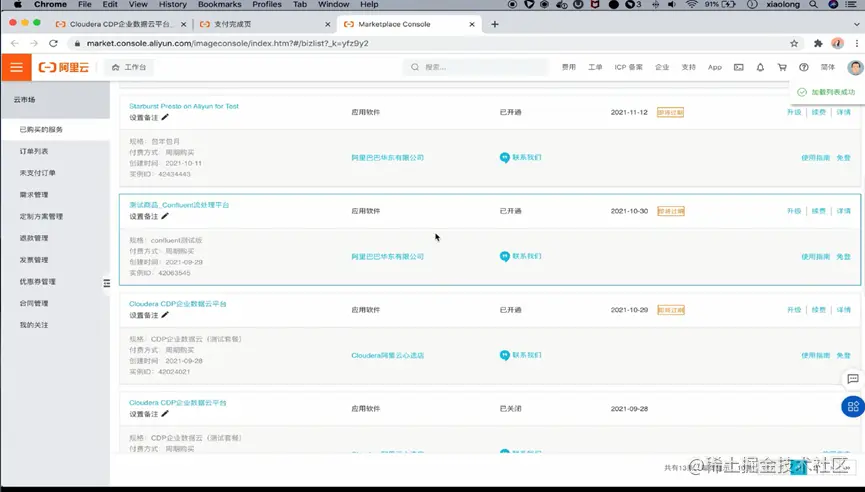Click 联系我们 chat icon in Starburst row
This screenshot has width=865, height=492.
pos(504,157)
